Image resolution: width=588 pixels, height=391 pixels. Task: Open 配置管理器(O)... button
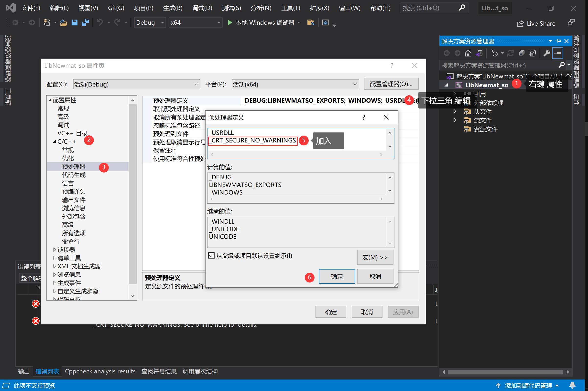click(391, 84)
